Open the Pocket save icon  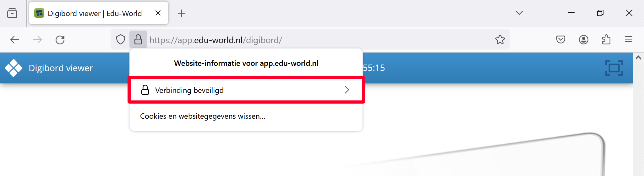(561, 40)
